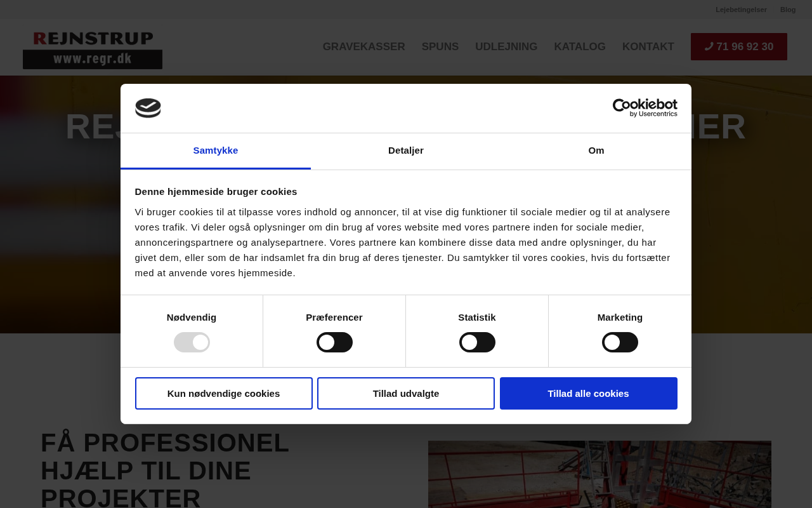
Task: Go to the Kontakt page
Action: 648,47
